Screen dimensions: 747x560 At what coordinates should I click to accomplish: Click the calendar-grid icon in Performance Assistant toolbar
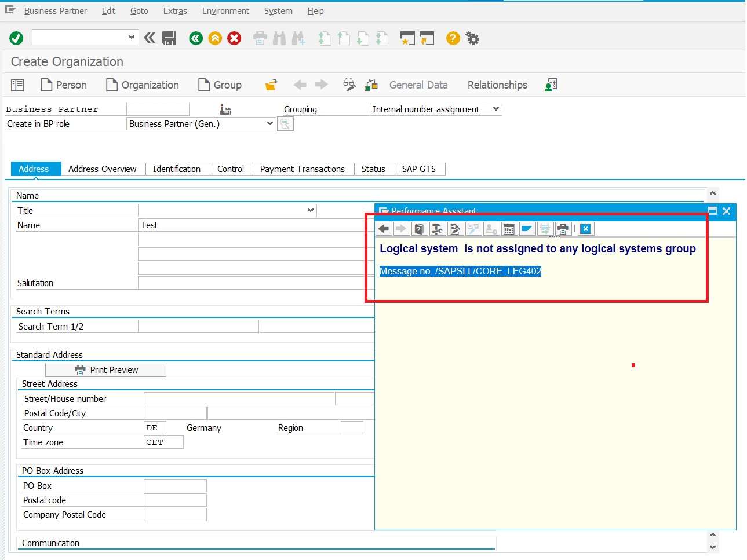(x=509, y=229)
